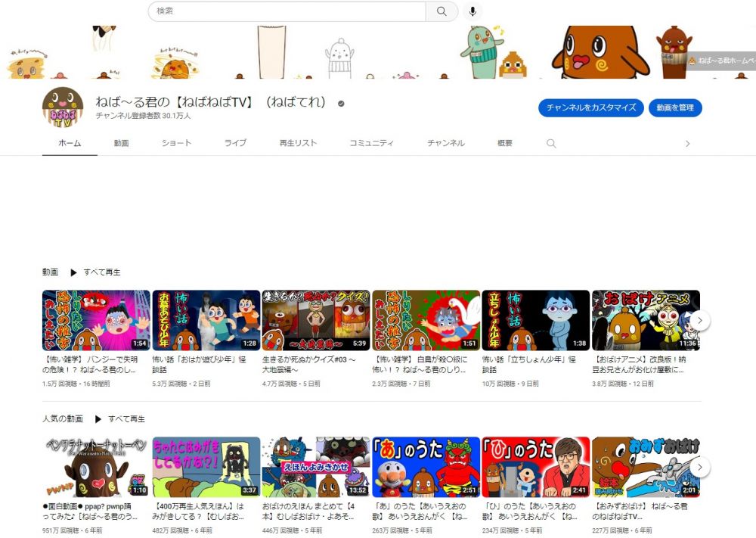This screenshot has height=538, width=756.
Task: Start voice search with the microphone icon
Action: click(x=472, y=11)
